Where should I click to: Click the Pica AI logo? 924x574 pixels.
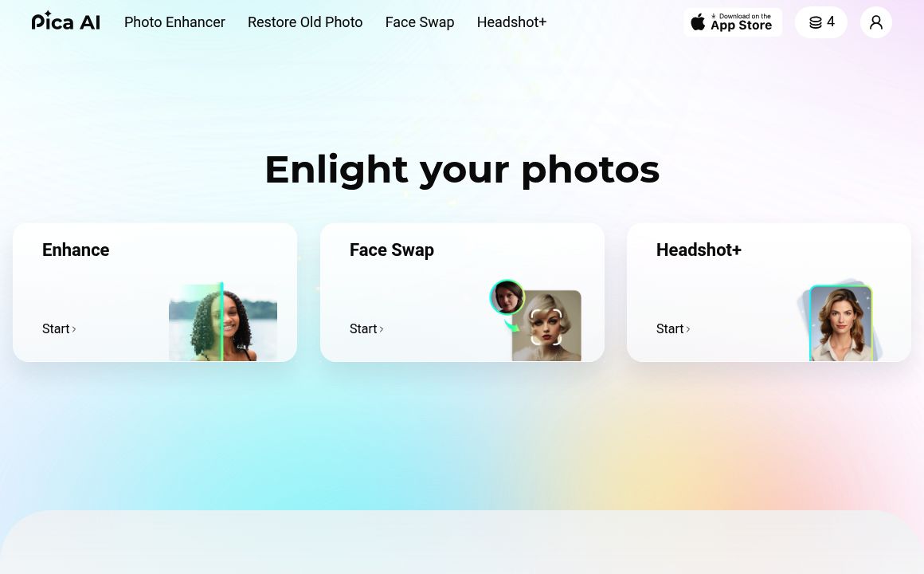click(65, 22)
